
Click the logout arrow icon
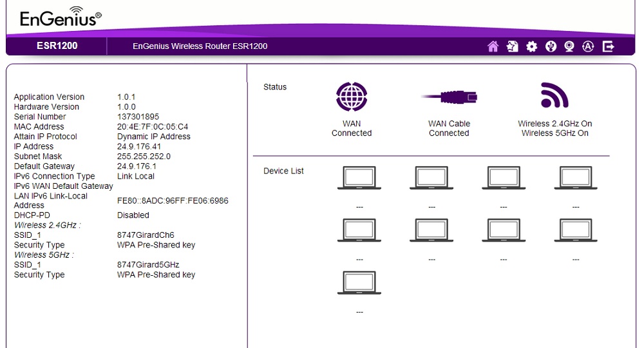tap(609, 46)
